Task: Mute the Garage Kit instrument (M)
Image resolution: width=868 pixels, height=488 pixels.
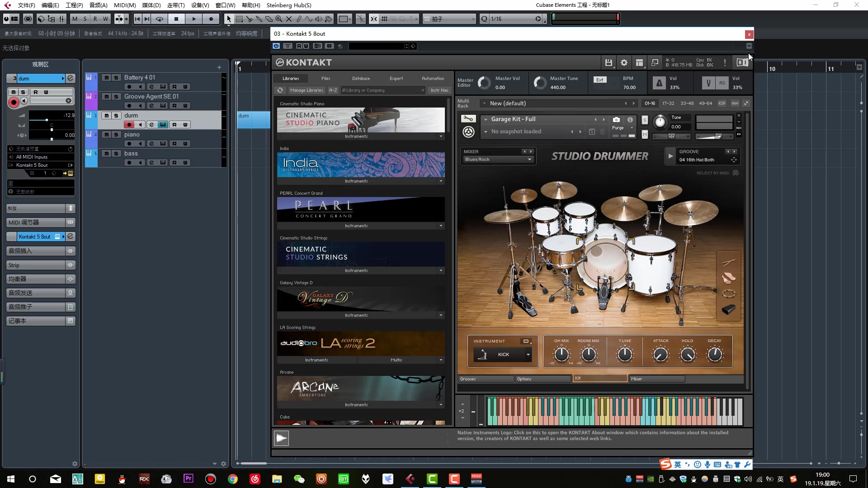Action: pos(645,134)
